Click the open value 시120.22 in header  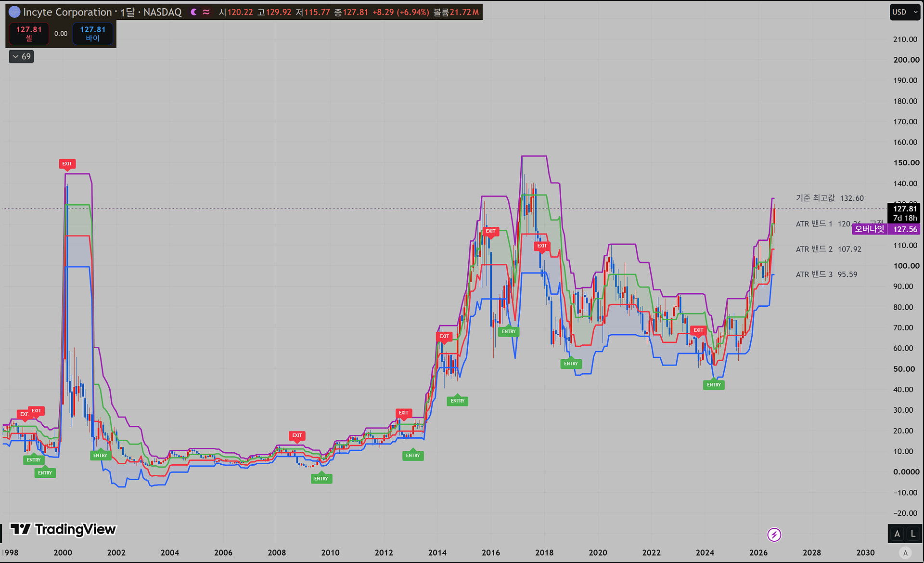pyautogui.click(x=235, y=12)
